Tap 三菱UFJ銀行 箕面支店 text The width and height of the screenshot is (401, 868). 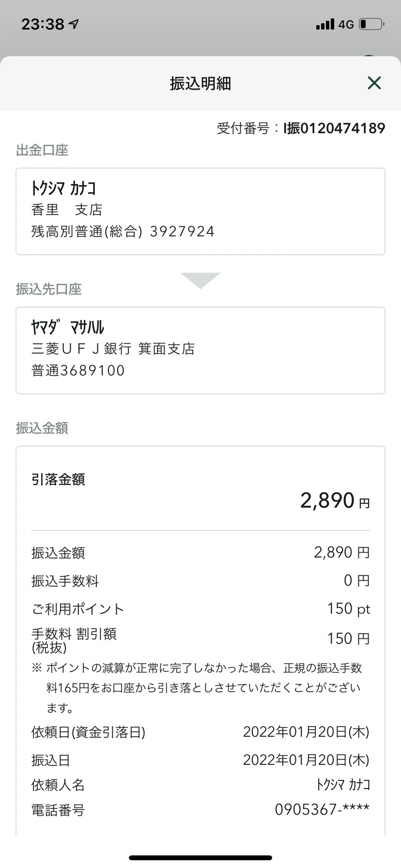pos(113,349)
